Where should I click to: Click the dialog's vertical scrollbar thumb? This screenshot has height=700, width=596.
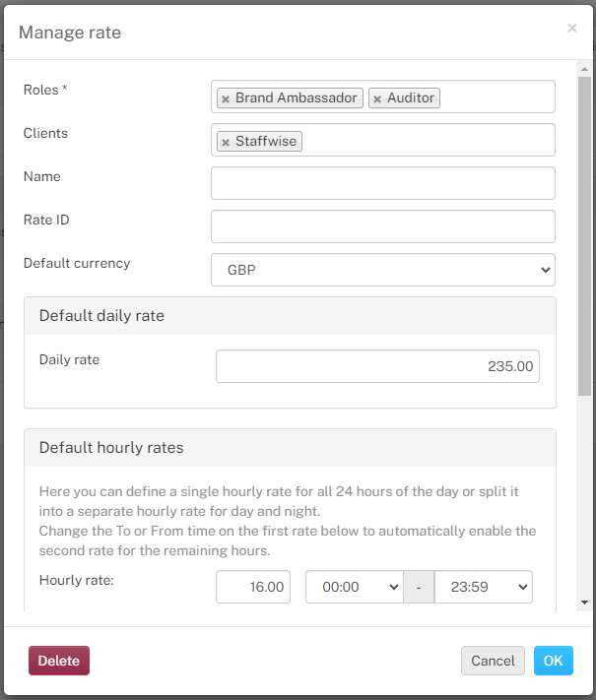(584, 235)
